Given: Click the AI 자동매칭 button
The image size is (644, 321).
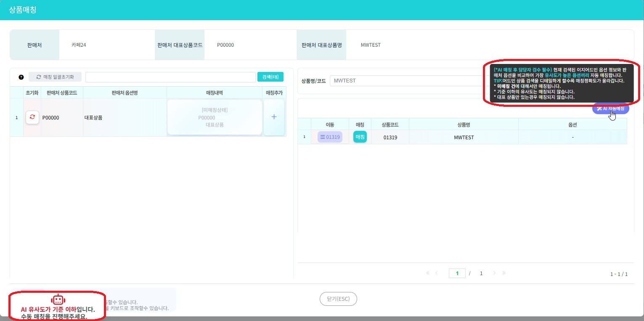Looking at the screenshot, I should [610, 109].
